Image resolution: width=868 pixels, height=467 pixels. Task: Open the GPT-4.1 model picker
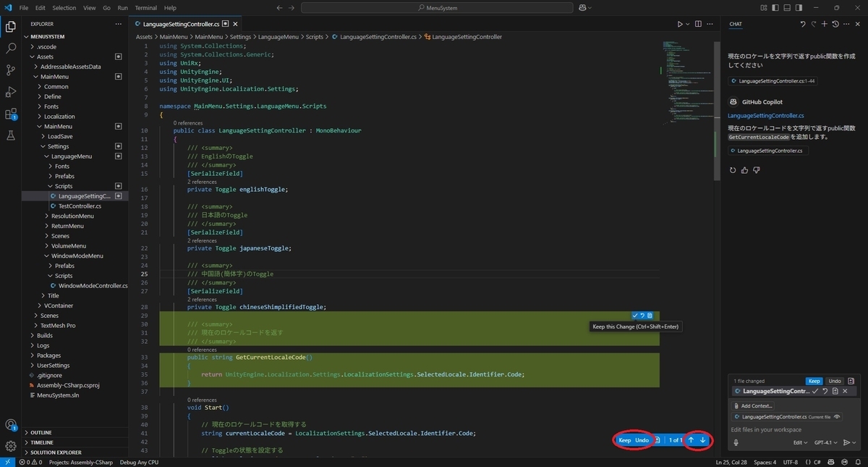pyautogui.click(x=824, y=442)
